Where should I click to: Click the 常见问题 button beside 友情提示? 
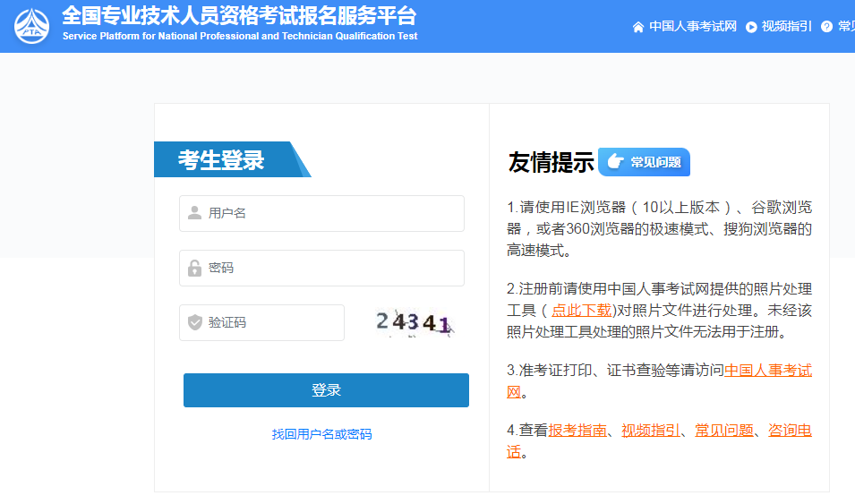[x=644, y=162]
